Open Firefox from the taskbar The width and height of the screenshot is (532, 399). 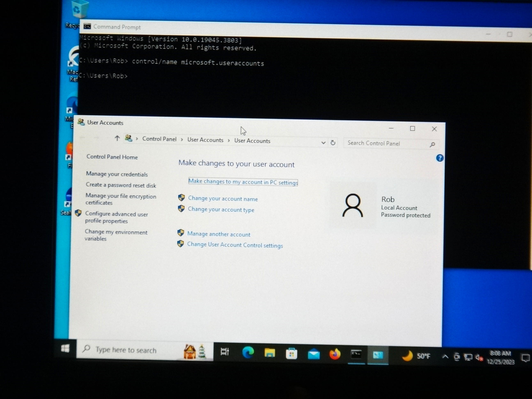[x=335, y=354]
